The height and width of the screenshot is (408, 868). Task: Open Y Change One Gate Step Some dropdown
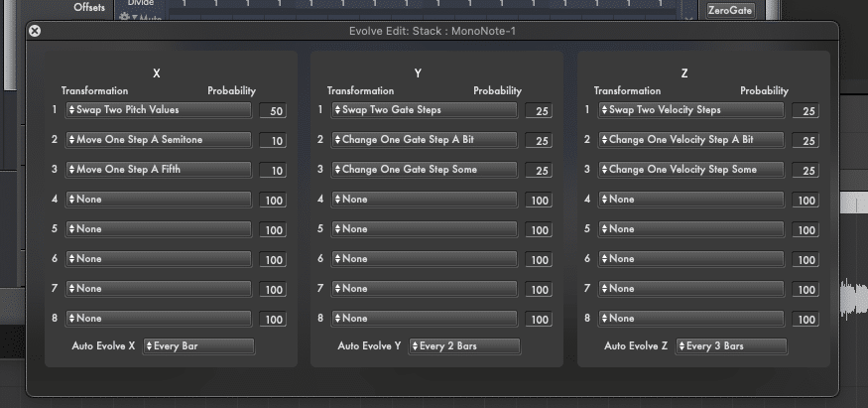tap(425, 170)
